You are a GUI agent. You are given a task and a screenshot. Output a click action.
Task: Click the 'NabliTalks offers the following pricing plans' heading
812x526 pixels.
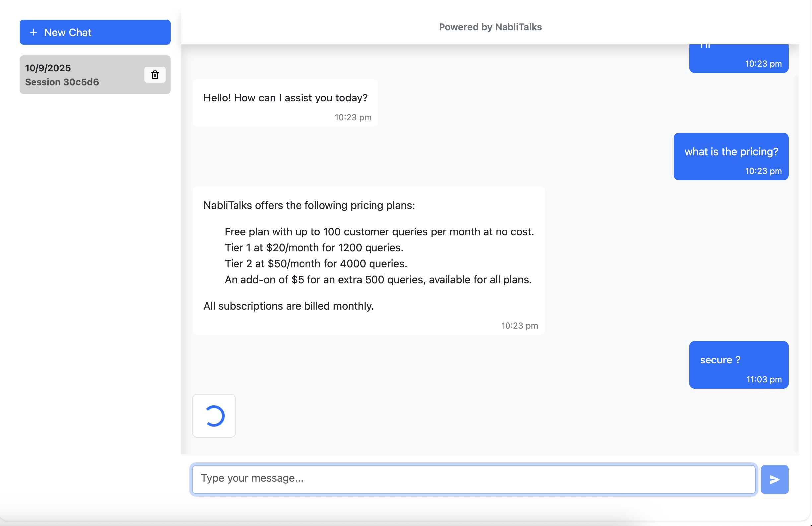pos(309,205)
